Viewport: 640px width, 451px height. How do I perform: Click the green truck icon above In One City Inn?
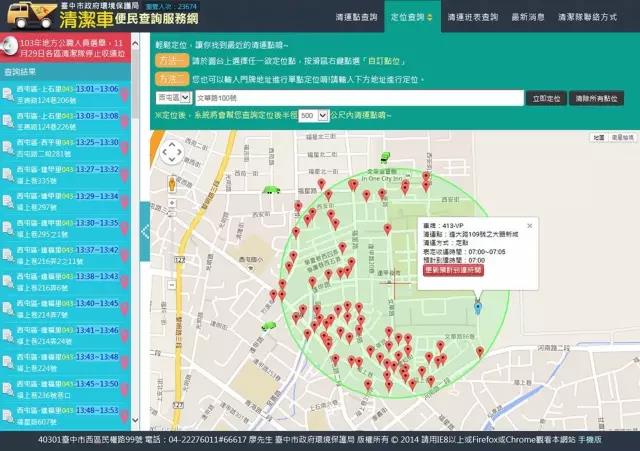coord(385,157)
